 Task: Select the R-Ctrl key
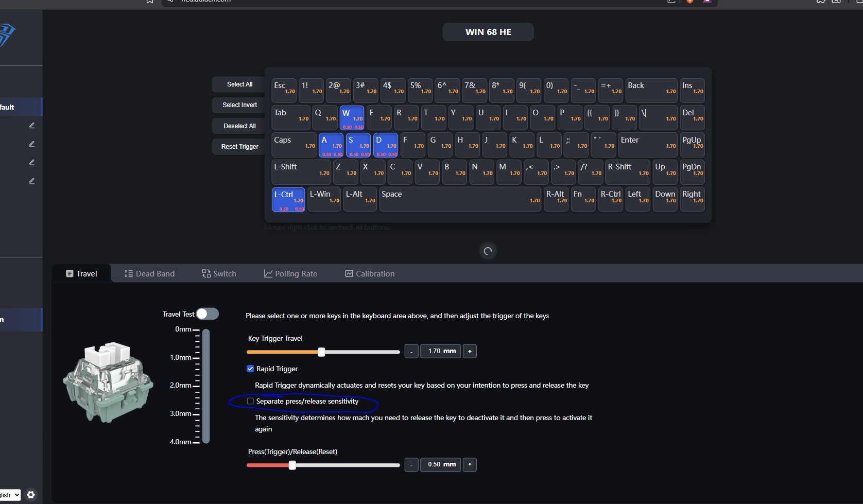pos(611,200)
